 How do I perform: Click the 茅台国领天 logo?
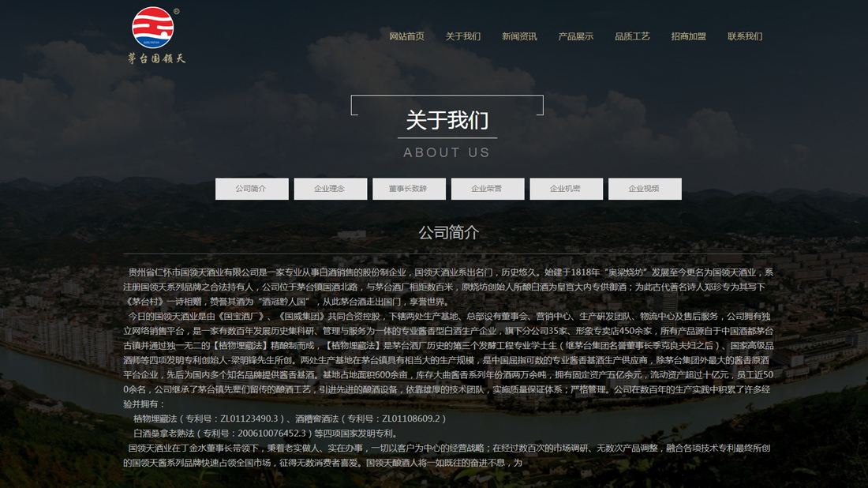pyautogui.click(x=156, y=35)
